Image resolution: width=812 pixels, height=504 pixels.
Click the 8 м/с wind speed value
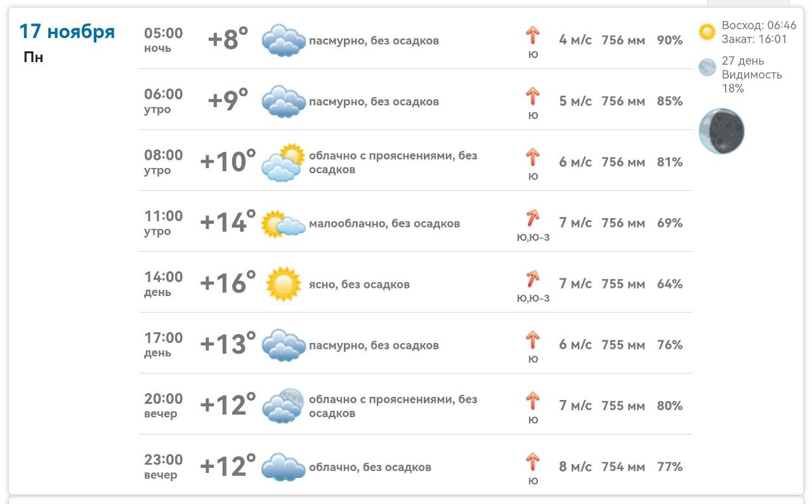coord(575,467)
